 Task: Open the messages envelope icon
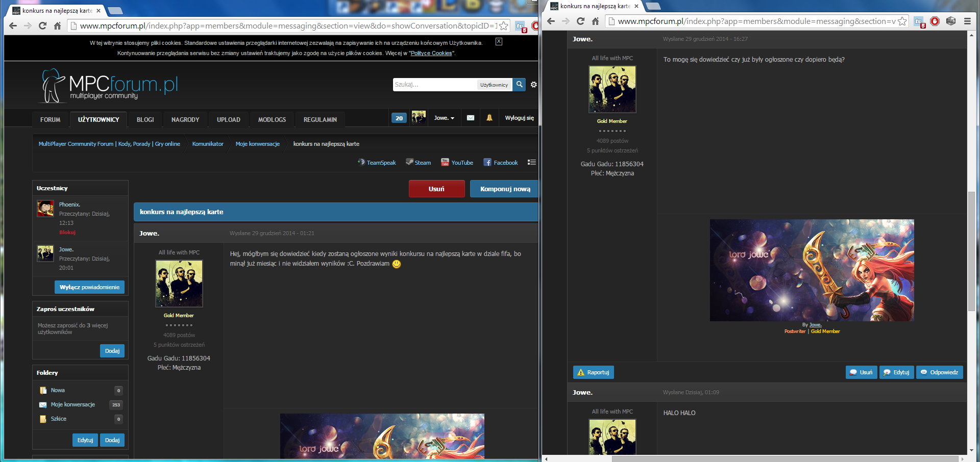pyautogui.click(x=471, y=118)
